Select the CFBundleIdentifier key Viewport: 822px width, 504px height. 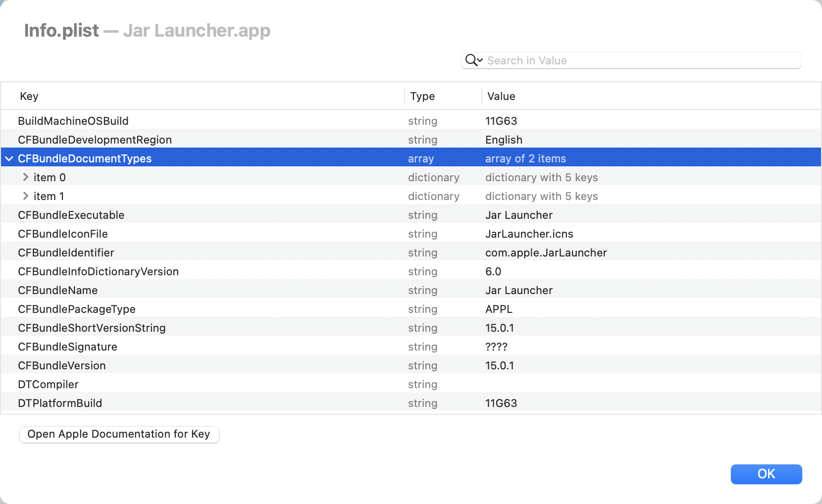[66, 253]
